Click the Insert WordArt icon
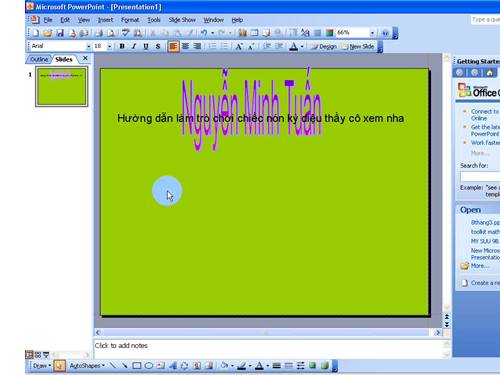The image size is (500, 375). click(173, 366)
